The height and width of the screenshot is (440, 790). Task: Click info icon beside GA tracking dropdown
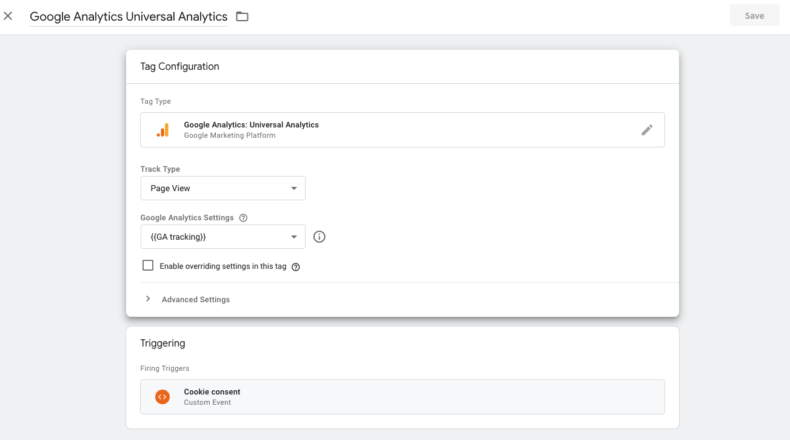[x=319, y=237]
